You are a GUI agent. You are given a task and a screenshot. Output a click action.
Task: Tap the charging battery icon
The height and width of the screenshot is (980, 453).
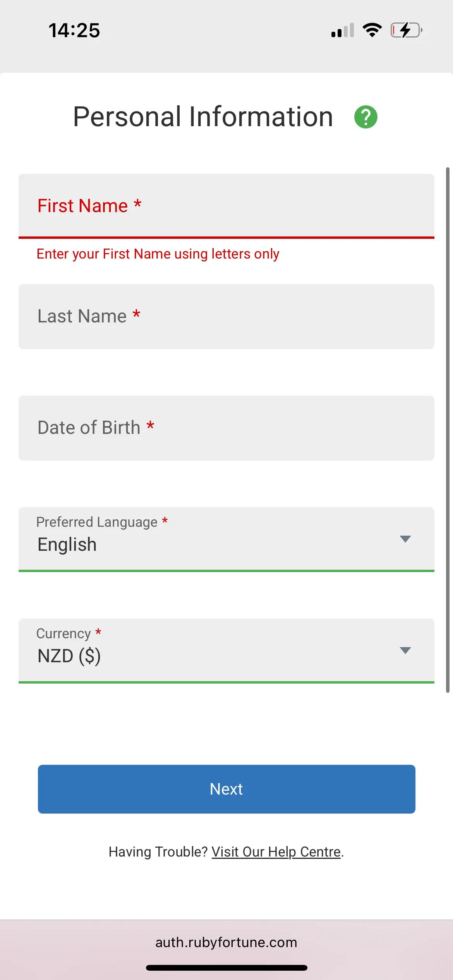[x=406, y=30]
